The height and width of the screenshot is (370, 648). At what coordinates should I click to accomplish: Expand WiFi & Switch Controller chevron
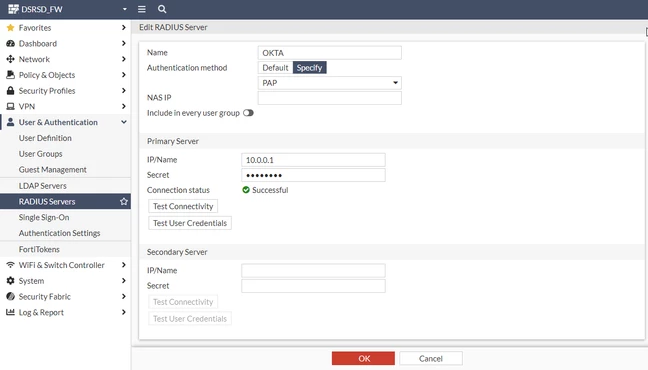(x=124, y=265)
